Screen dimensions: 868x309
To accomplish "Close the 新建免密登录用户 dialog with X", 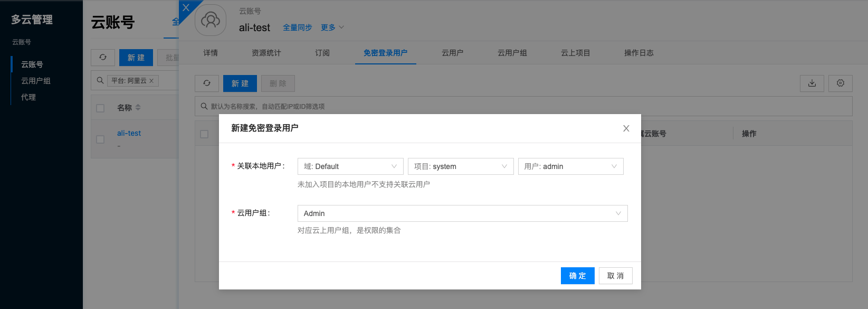I will click(626, 128).
